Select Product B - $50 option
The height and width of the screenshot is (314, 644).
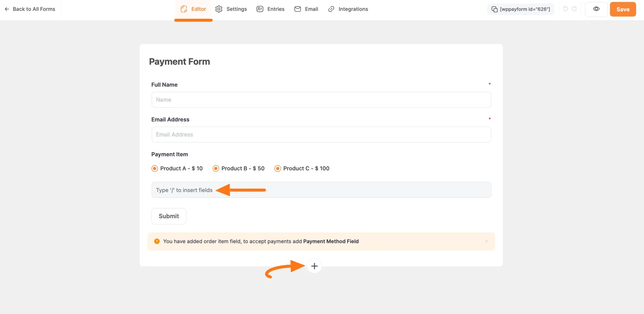pos(216,168)
